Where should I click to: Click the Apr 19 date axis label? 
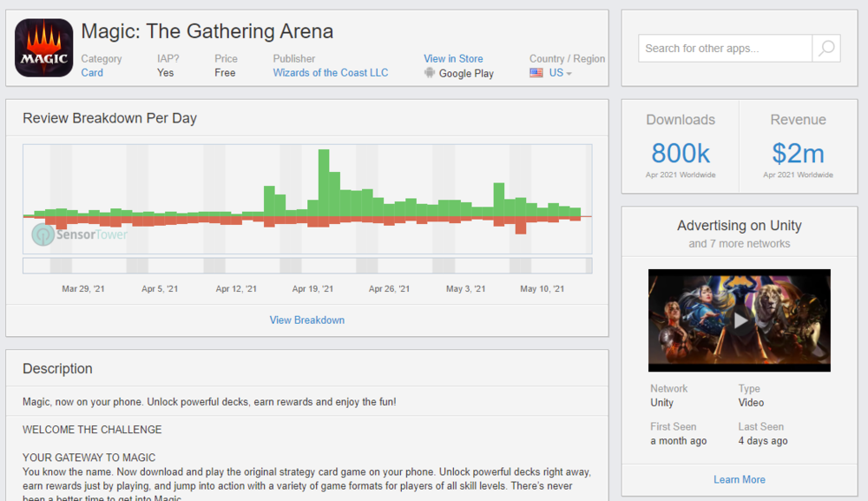312,289
